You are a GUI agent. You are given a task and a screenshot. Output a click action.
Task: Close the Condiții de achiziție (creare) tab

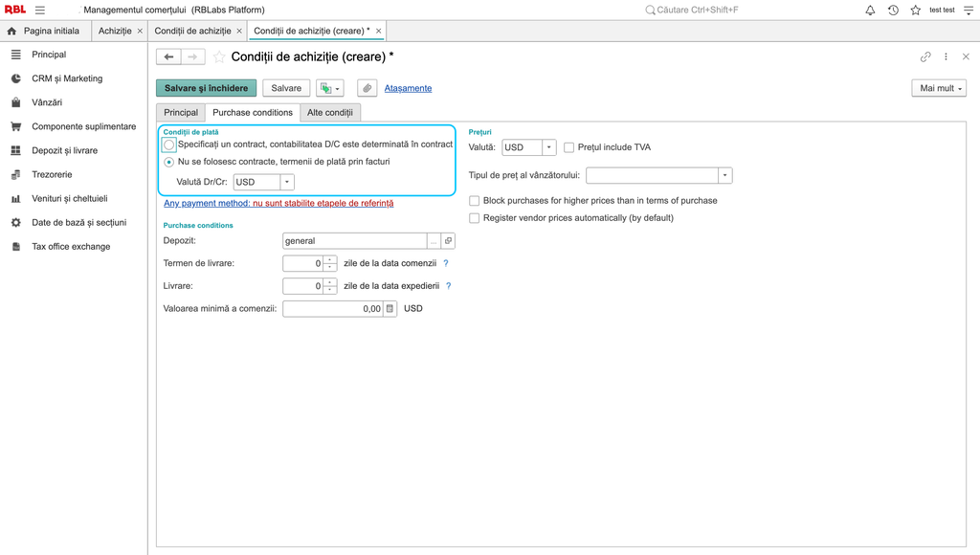(379, 32)
